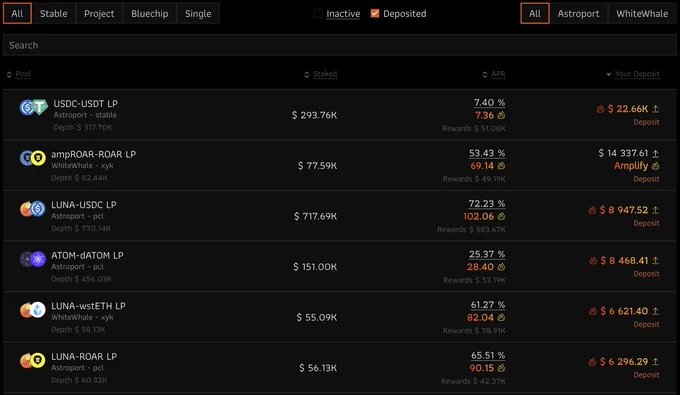Screen dimensions: 680x395
Task: Enable the Inactive checkbox
Action: [x=318, y=13]
